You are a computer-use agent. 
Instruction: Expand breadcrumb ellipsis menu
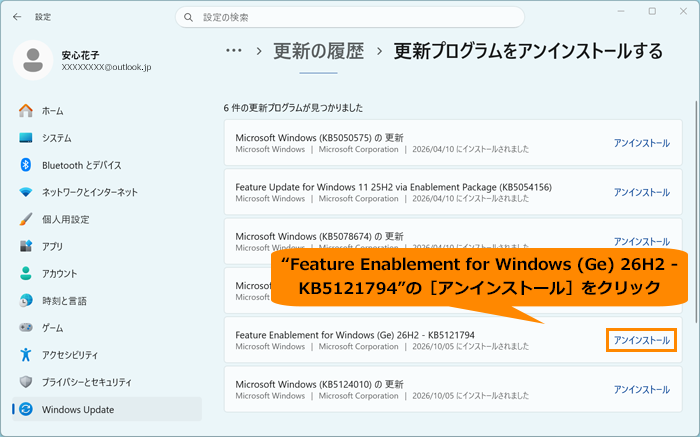[x=234, y=50]
